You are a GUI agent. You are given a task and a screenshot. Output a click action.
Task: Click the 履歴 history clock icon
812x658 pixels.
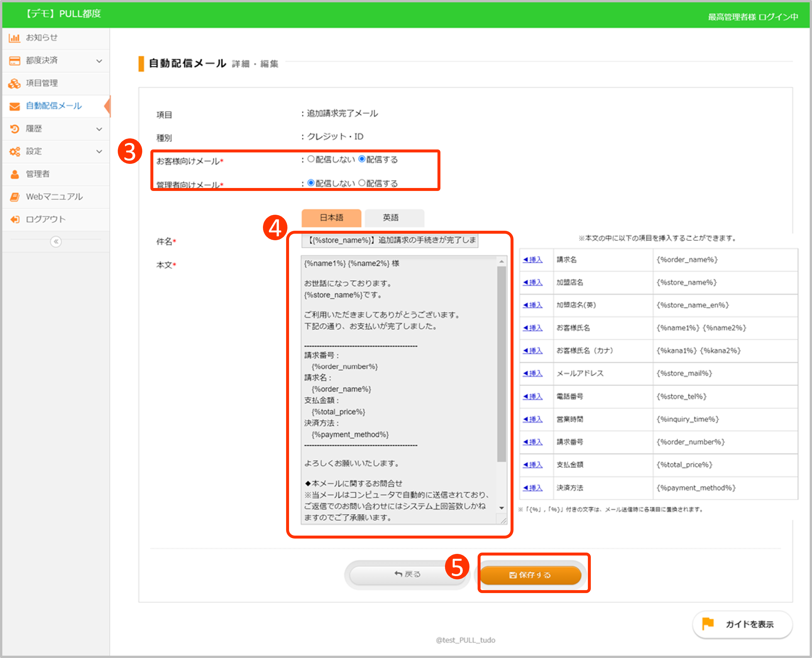(x=14, y=129)
